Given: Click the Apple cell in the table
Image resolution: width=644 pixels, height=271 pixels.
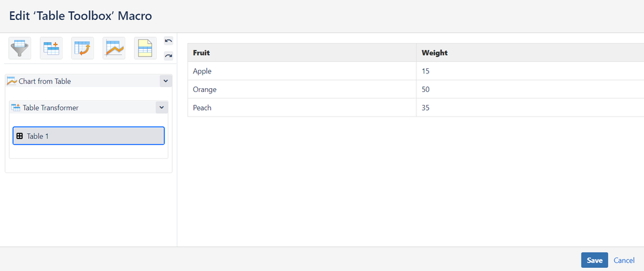Looking at the screenshot, I should click(x=202, y=71).
